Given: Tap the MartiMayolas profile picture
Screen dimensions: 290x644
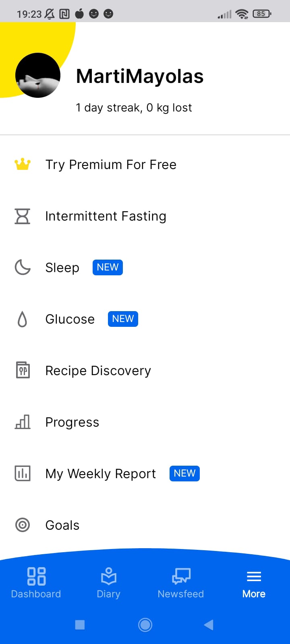Looking at the screenshot, I should click(x=38, y=75).
